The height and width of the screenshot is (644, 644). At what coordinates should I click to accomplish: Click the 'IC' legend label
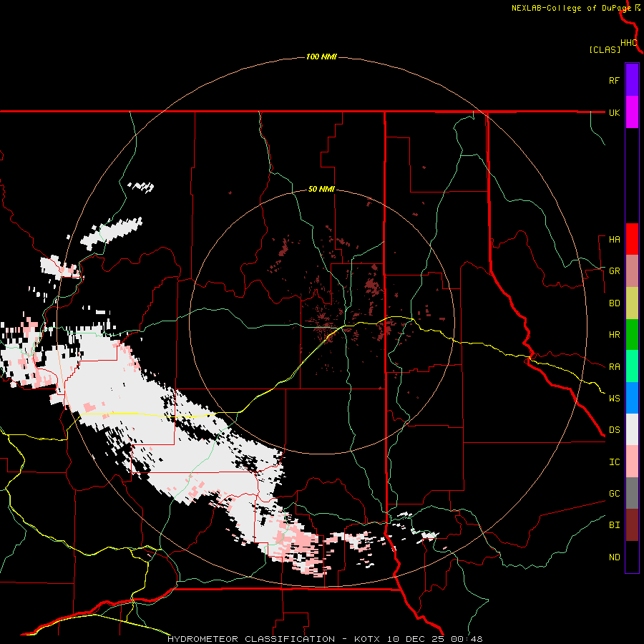pyautogui.click(x=614, y=462)
